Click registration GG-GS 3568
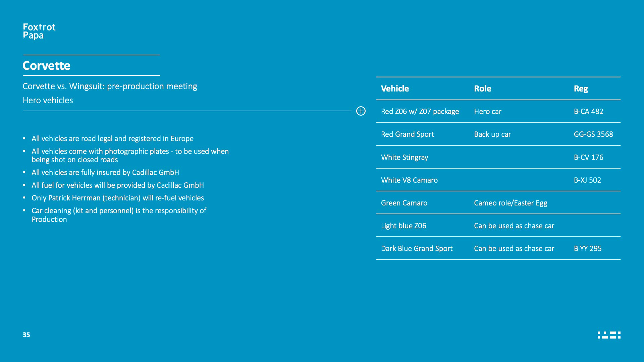644x362 pixels. [x=593, y=134]
